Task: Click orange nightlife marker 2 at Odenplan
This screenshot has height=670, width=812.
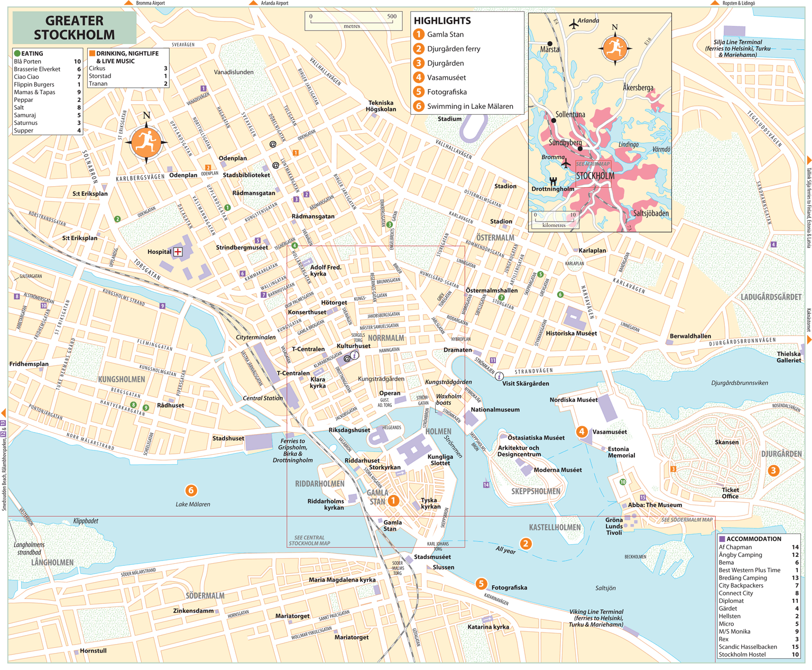Action: [x=208, y=168]
